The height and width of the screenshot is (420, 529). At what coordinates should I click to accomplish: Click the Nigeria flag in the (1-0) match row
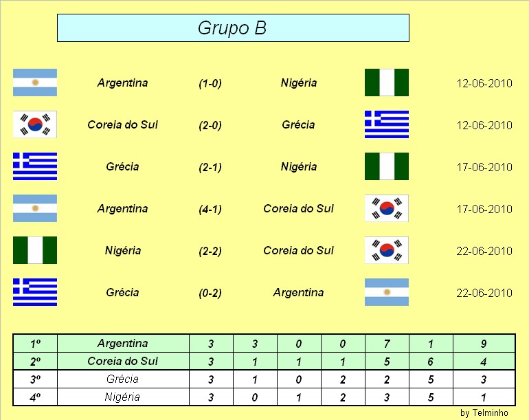coord(387,82)
